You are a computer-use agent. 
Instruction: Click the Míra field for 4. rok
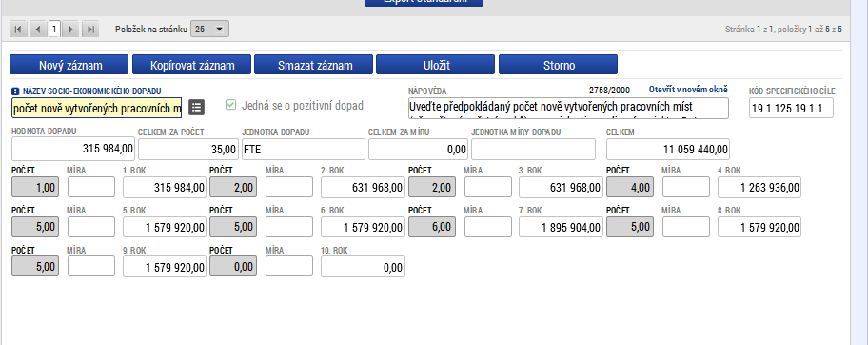(686, 188)
